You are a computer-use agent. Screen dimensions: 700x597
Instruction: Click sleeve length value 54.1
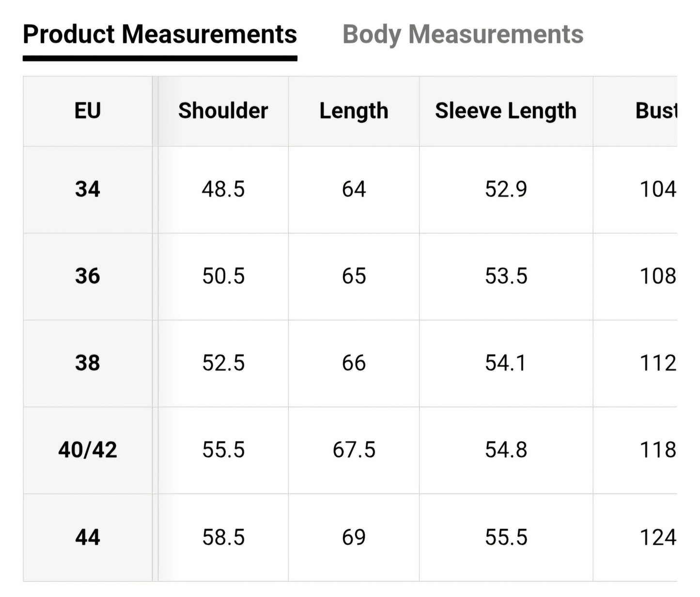click(x=506, y=363)
